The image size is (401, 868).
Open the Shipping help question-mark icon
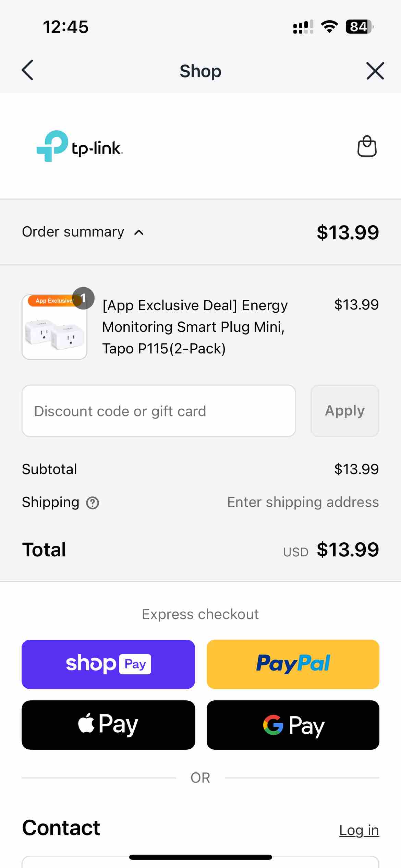(x=93, y=503)
